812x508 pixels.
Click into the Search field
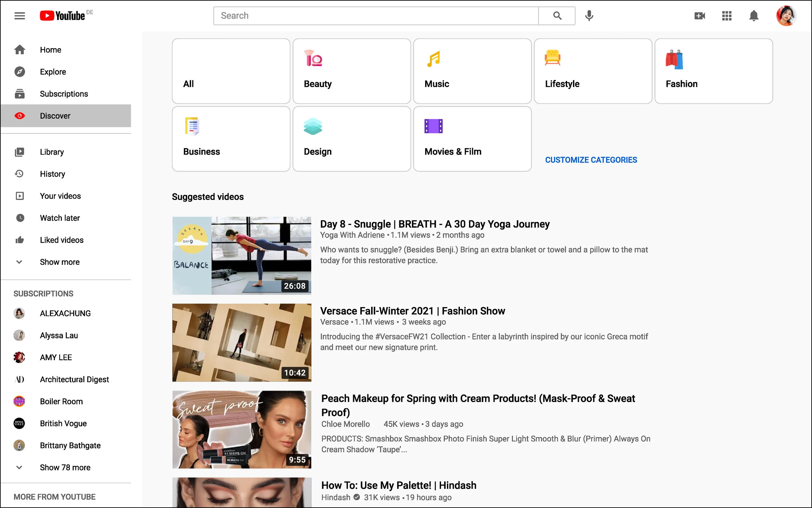pyautogui.click(x=376, y=16)
